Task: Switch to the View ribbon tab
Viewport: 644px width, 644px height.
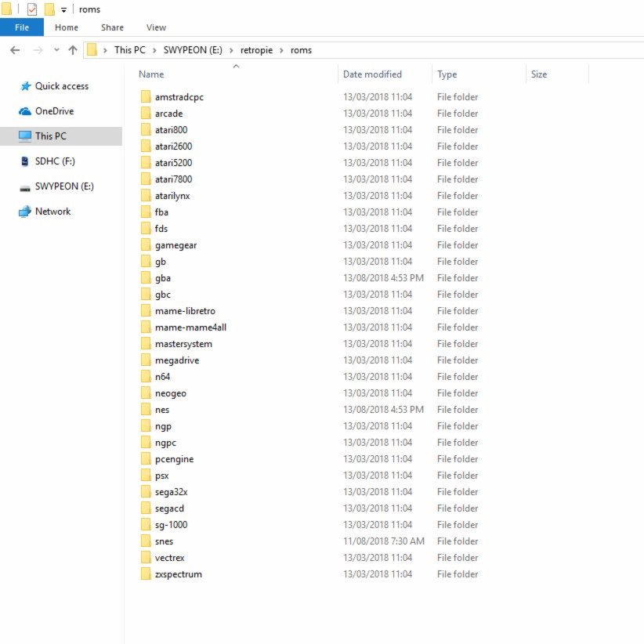Action: 156,27
